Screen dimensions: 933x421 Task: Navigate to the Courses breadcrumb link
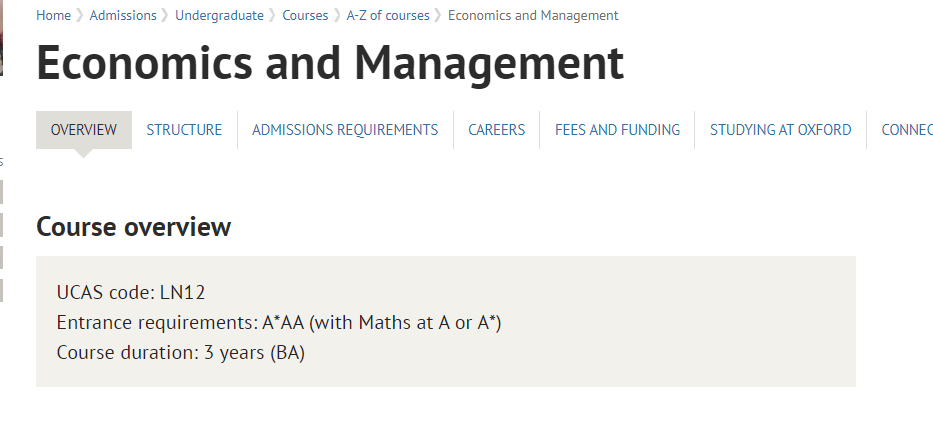[x=305, y=15]
